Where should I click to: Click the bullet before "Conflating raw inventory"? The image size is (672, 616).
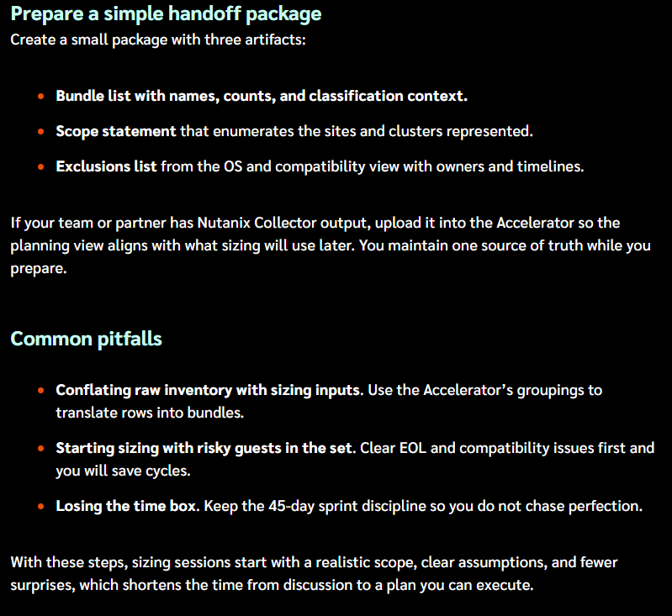coord(41,391)
